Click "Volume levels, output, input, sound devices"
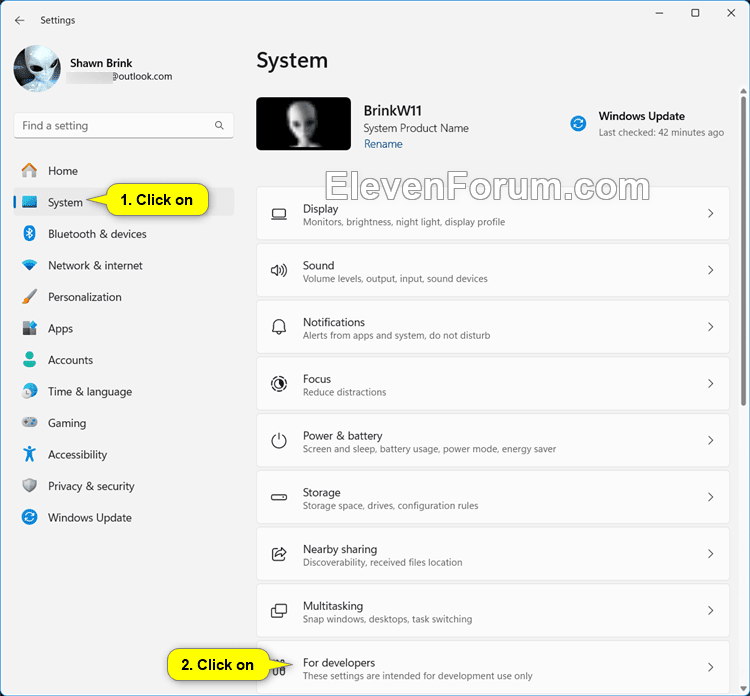The height and width of the screenshot is (696, 750). (395, 279)
